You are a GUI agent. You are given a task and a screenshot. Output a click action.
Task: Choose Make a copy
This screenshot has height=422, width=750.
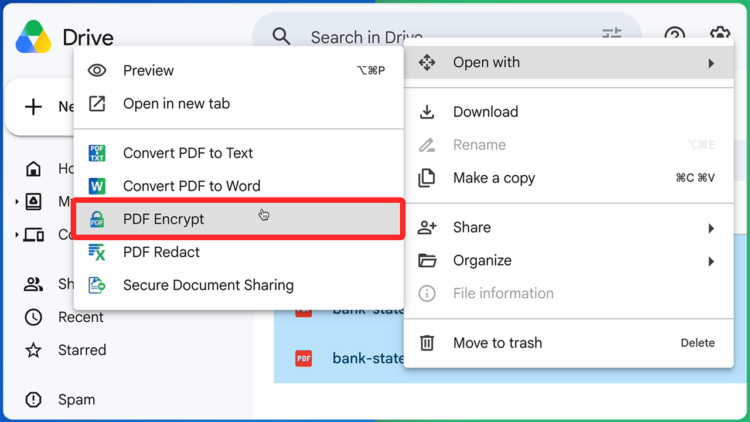(569, 178)
